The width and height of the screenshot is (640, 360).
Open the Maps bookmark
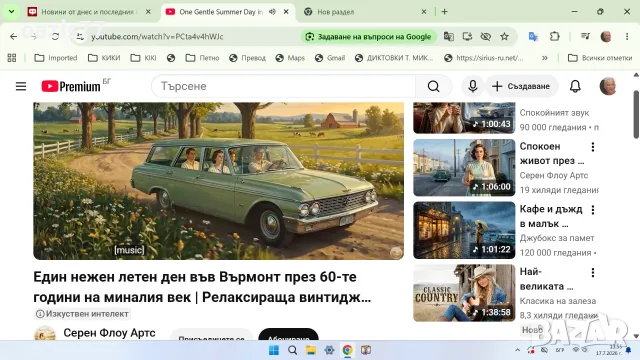click(x=290, y=58)
